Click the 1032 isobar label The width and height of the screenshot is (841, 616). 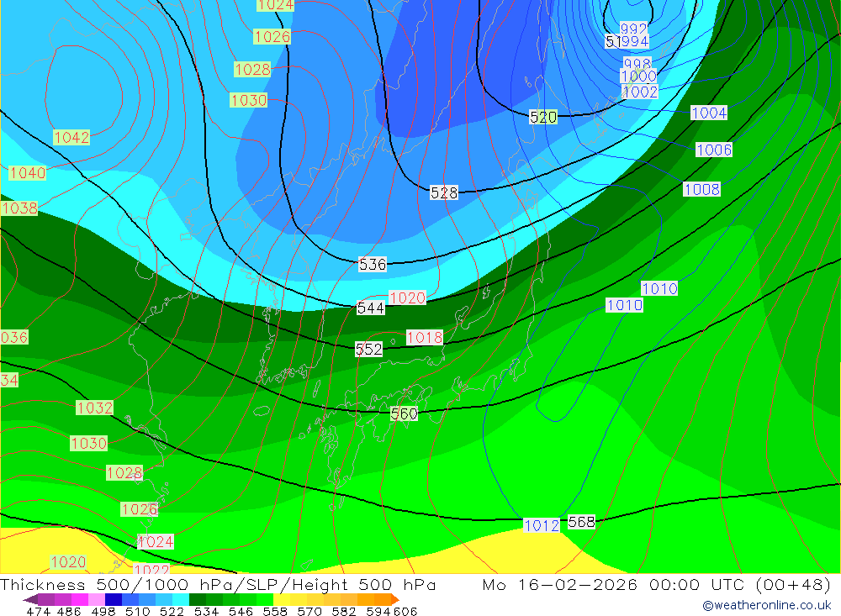pyautogui.click(x=95, y=408)
